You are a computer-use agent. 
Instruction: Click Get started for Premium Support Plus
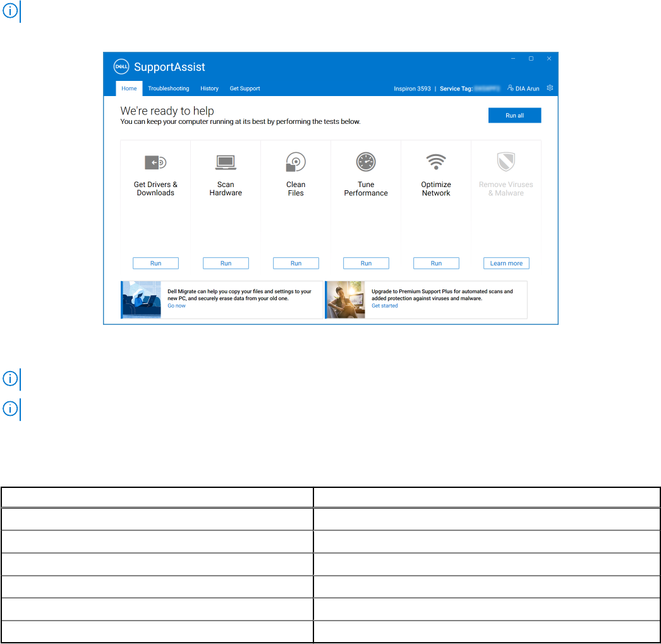(384, 306)
